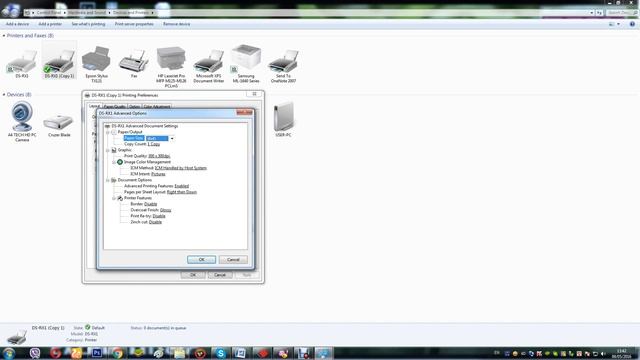
Task: Collapse the Paper/Output tree node
Action: [108, 132]
